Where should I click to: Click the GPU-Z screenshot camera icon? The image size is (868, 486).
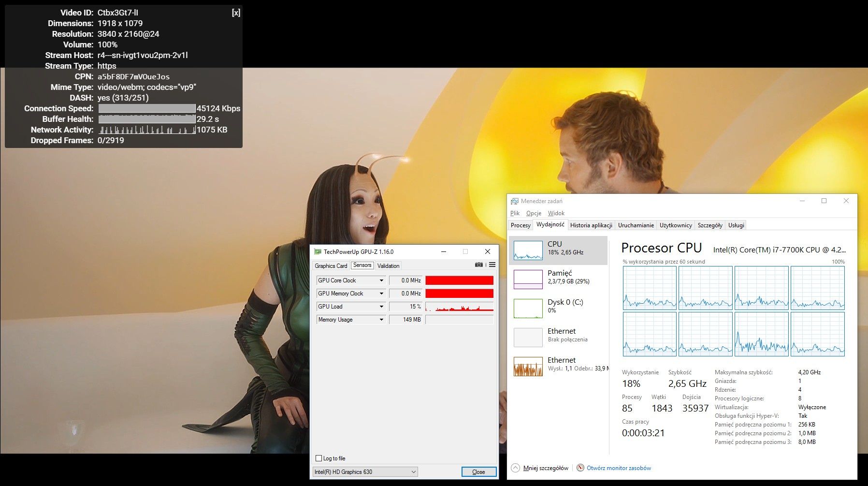point(478,265)
